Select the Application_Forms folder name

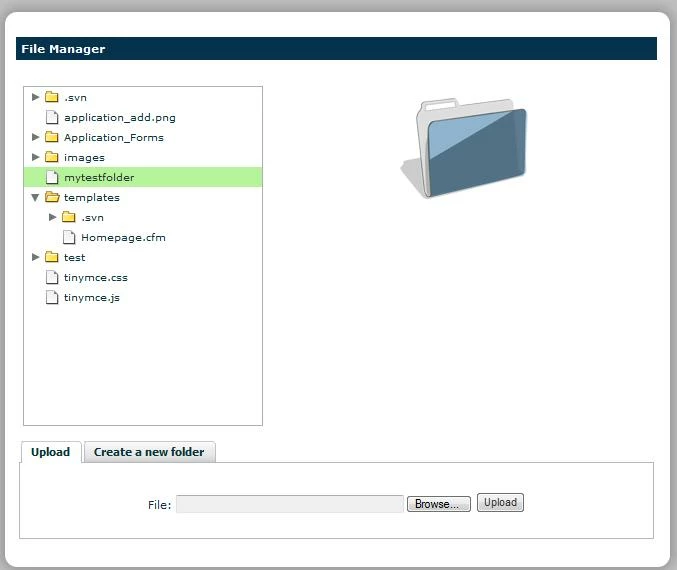pos(114,138)
